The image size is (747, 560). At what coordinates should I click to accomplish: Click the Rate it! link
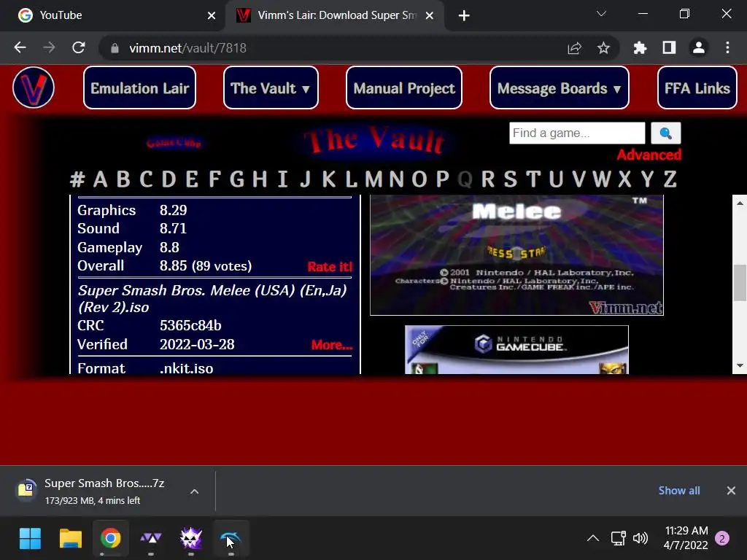[x=330, y=267]
